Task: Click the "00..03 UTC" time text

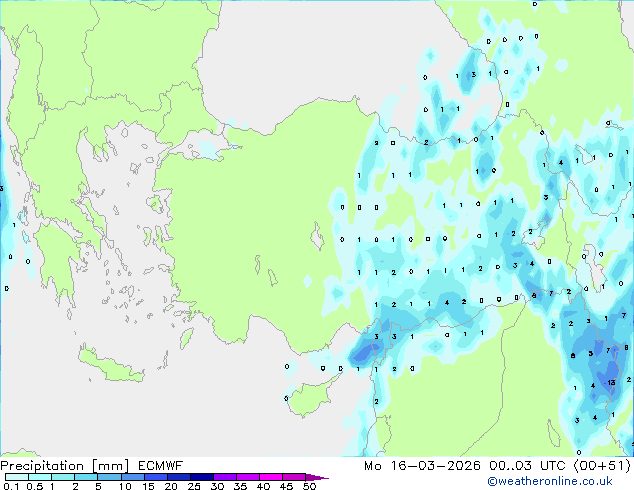Action: (527, 466)
